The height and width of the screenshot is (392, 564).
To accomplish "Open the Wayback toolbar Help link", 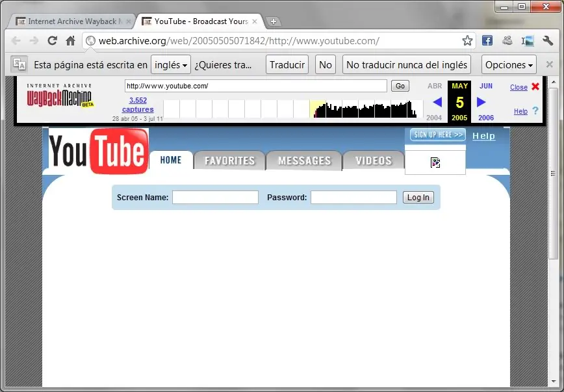I will pyautogui.click(x=520, y=111).
